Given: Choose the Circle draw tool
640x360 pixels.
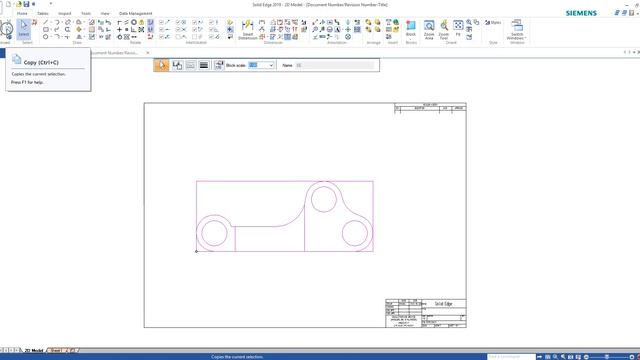Looking at the screenshot, I should click(x=46, y=37).
